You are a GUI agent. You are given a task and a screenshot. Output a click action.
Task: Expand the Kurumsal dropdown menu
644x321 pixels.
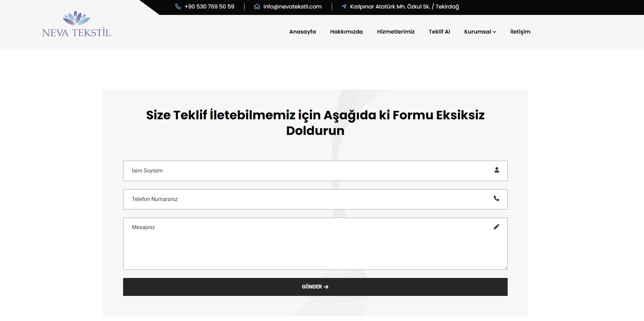[x=477, y=32]
